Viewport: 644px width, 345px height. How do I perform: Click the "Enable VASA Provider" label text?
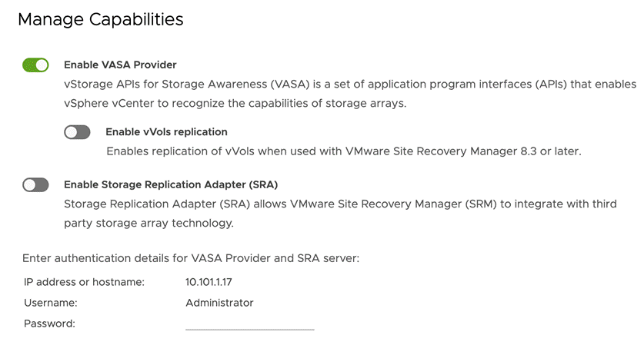[120, 65]
